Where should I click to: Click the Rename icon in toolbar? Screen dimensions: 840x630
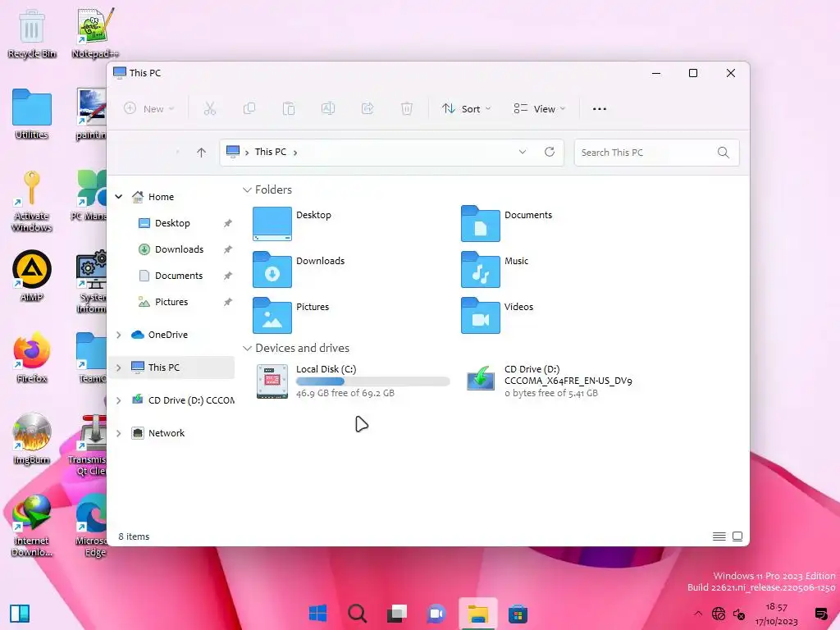coord(328,109)
